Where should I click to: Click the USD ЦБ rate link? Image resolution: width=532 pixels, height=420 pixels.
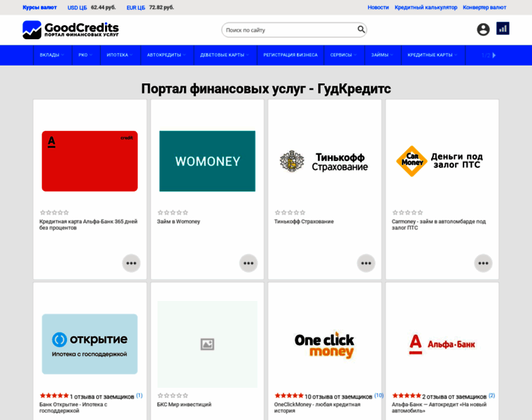(78, 8)
